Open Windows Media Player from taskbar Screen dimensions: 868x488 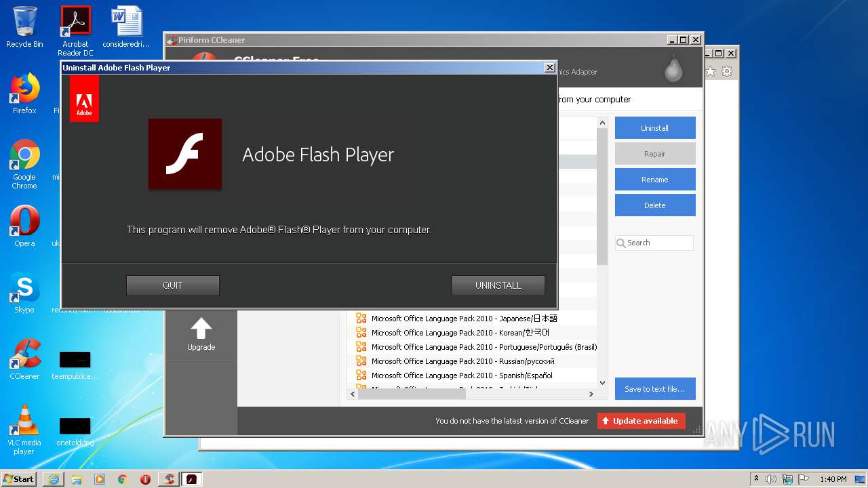coord(100,479)
